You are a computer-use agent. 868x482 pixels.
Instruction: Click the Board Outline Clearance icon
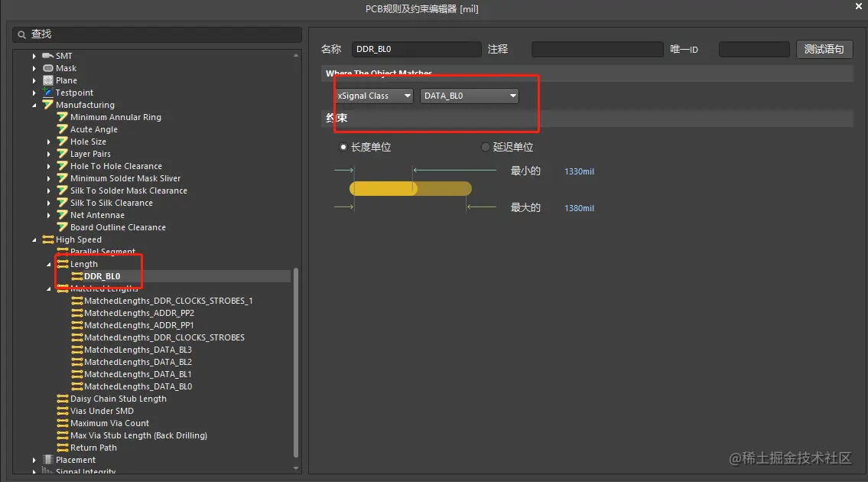point(63,226)
